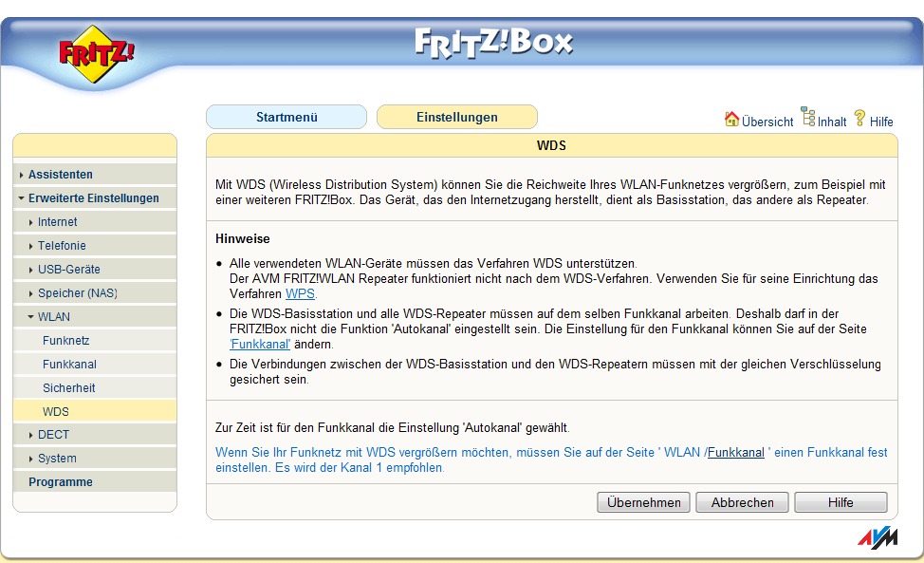
Task: Switch to the Einstellungen tab
Action: point(456,117)
